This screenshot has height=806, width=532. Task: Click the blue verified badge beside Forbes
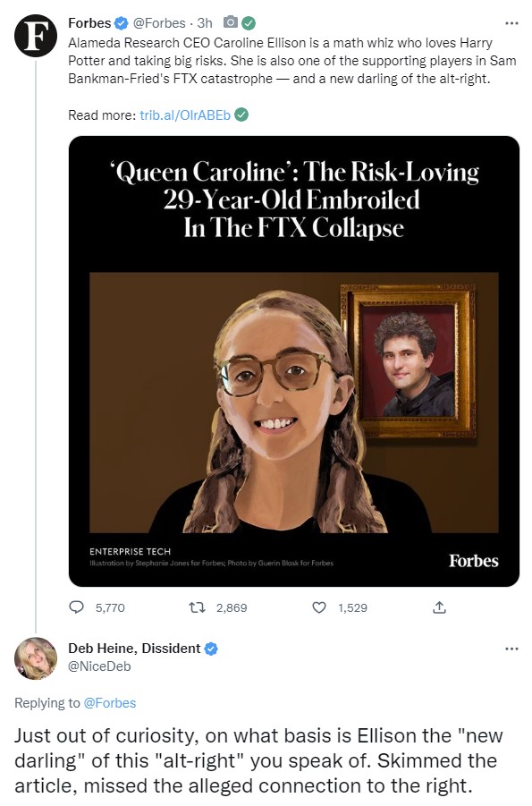pos(121,23)
